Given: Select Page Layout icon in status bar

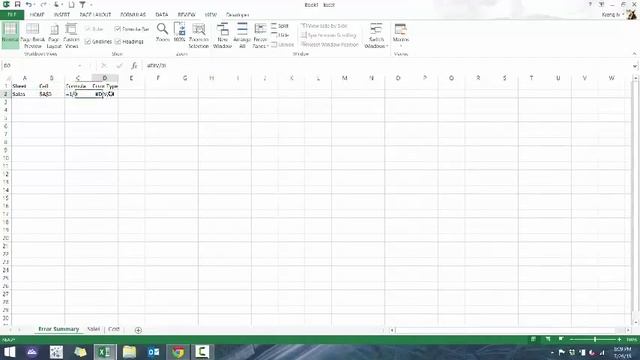Looking at the screenshot, I should tap(548, 339).
